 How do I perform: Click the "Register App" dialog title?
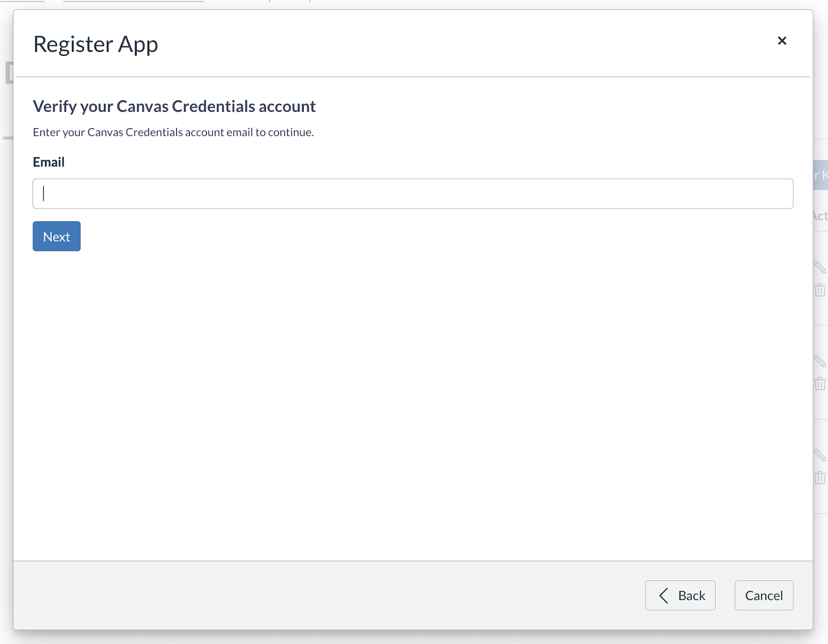point(96,44)
